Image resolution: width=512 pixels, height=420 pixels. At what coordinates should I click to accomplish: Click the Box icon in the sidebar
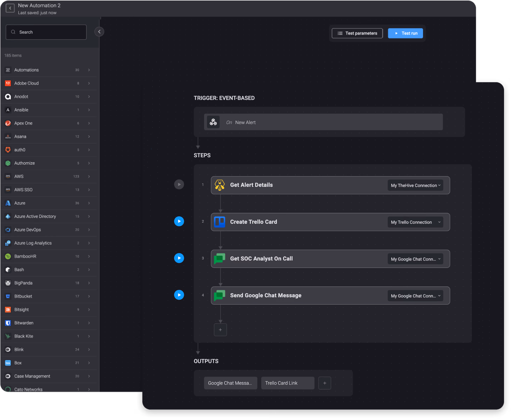(x=8, y=363)
